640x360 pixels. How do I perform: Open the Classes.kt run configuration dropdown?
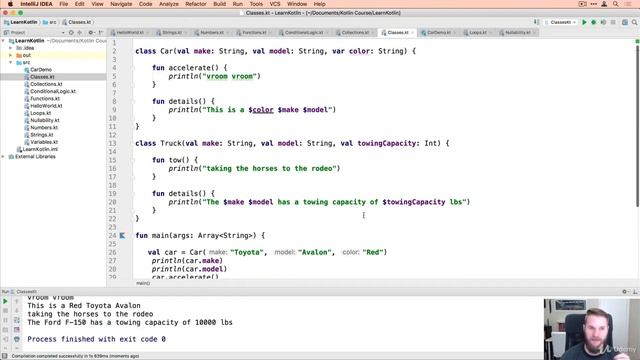click(561, 22)
